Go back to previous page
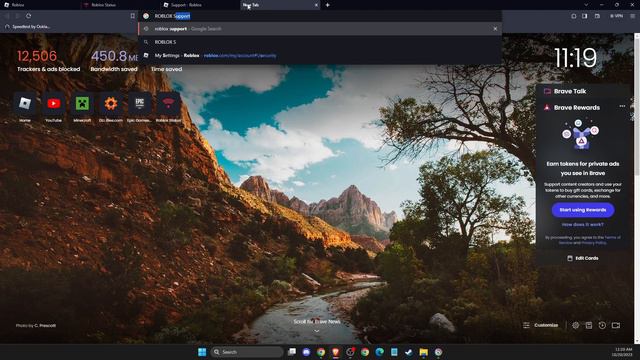Viewport: 640px width, 360px height. 7,16
